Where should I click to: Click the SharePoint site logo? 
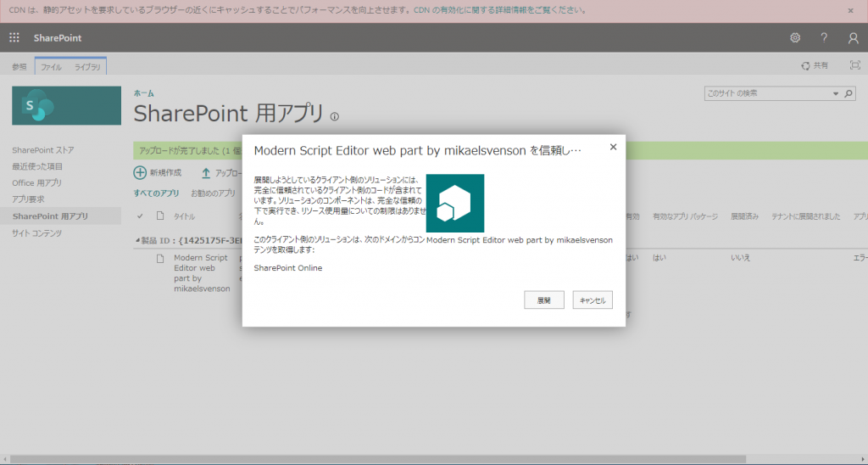coord(66,105)
